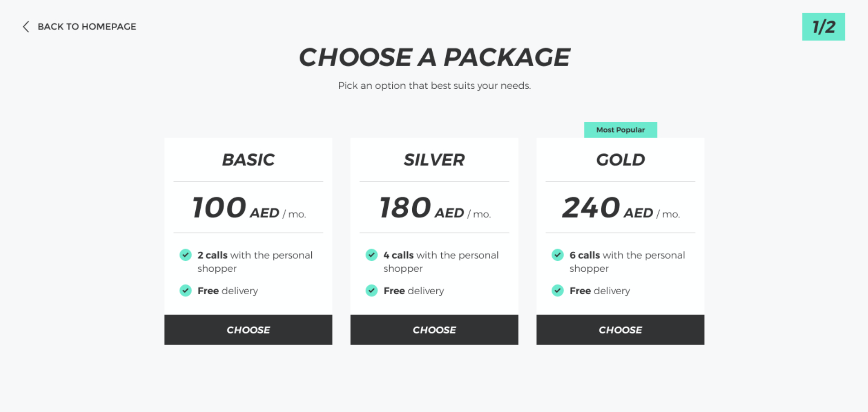Go back to homepage link
The height and width of the screenshot is (412, 868).
pyautogui.click(x=87, y=27)
